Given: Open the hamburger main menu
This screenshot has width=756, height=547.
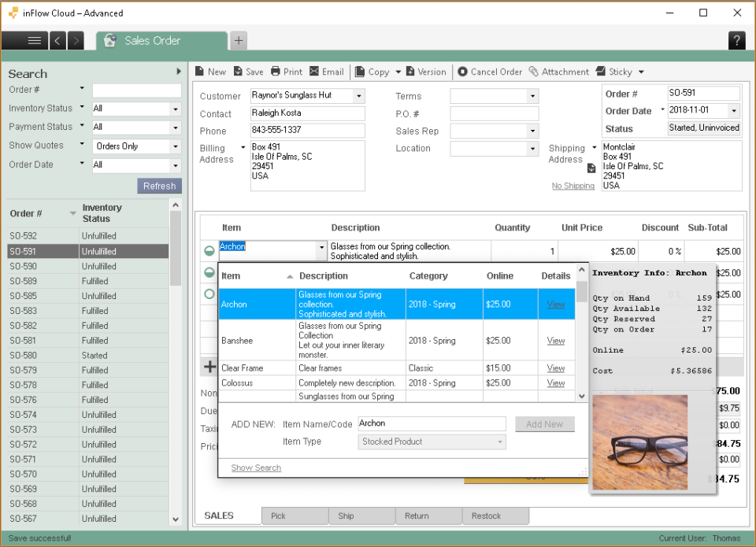Looking at the screenshot, I should [34, 41].
